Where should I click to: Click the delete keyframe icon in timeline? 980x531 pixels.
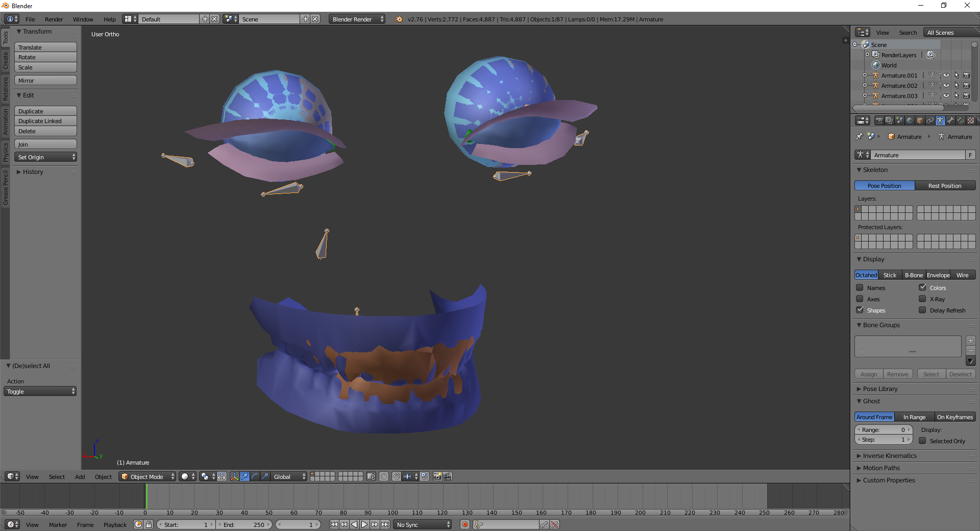pos(554,524)
